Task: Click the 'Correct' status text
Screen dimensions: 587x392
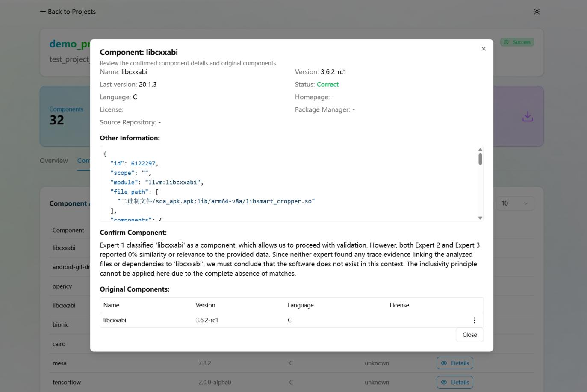Action: click(x=327, y=85)
